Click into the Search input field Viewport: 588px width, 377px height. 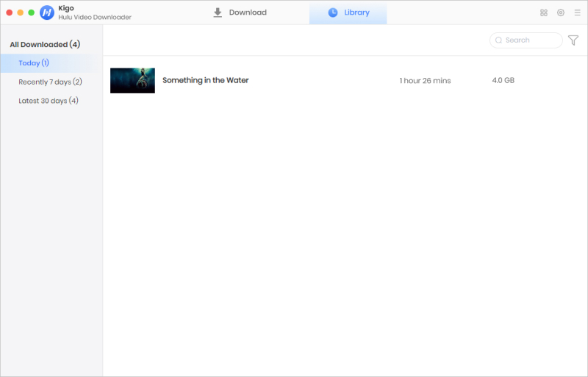pos(526,40)
